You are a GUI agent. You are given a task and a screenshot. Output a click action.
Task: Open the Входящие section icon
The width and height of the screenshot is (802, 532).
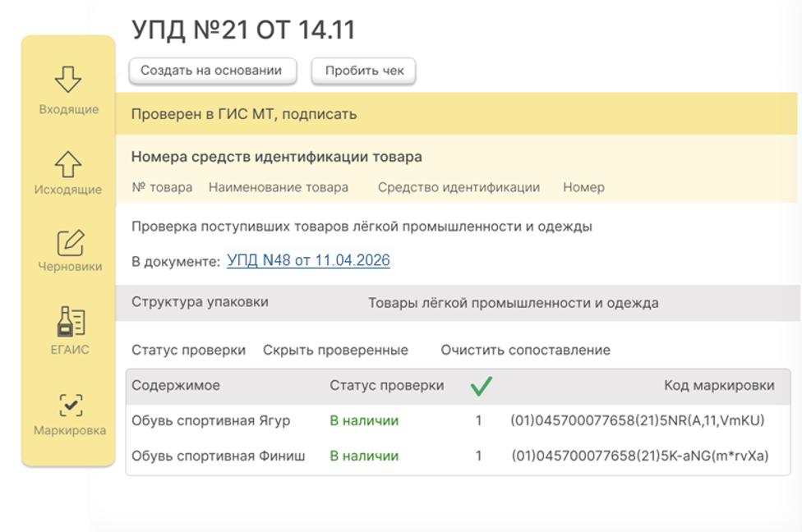point(68,80)
